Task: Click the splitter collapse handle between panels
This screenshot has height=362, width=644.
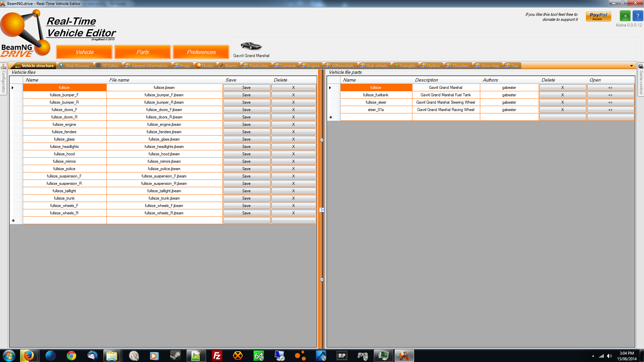Action: [x=323, y=210]
